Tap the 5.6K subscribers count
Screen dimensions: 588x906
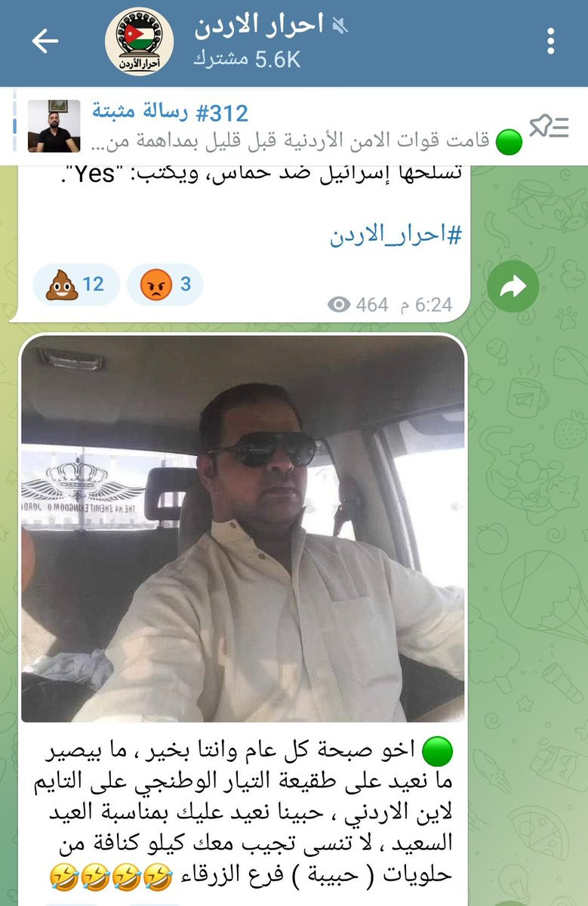point(247,60)
